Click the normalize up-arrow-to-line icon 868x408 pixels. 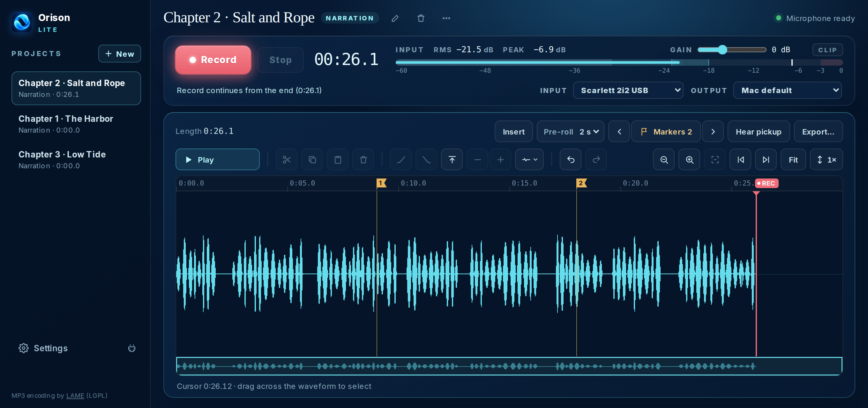click(452, 160)
